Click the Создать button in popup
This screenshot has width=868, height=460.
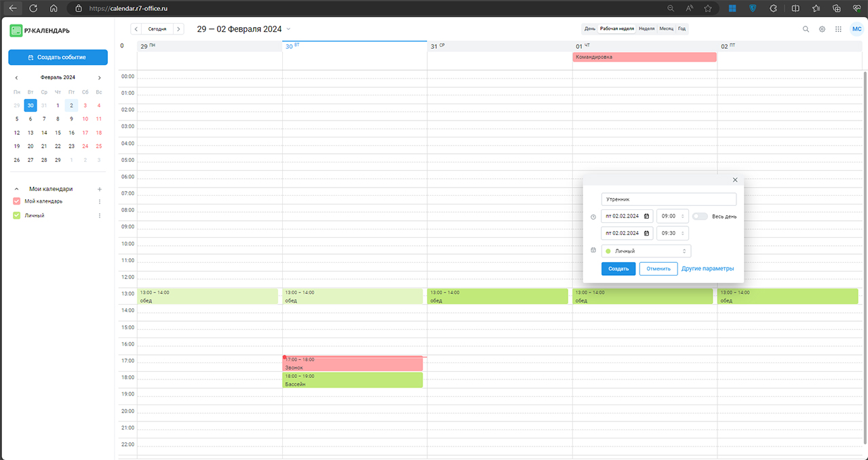618,269
